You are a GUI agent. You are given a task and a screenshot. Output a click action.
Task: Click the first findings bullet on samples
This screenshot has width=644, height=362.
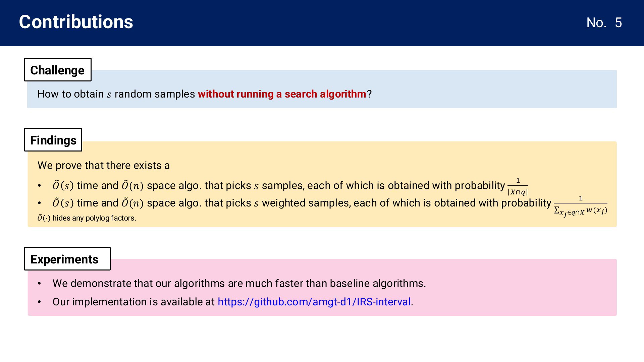pos(290,186)
